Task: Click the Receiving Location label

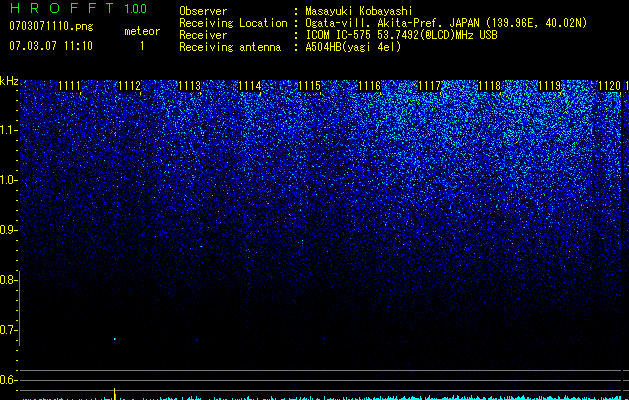Action: point(233,23)
